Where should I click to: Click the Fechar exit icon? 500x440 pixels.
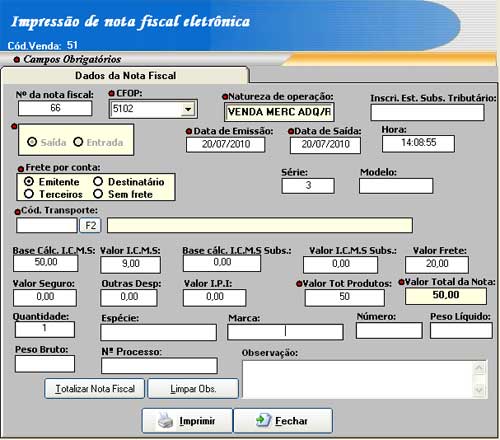pos(263,420)
